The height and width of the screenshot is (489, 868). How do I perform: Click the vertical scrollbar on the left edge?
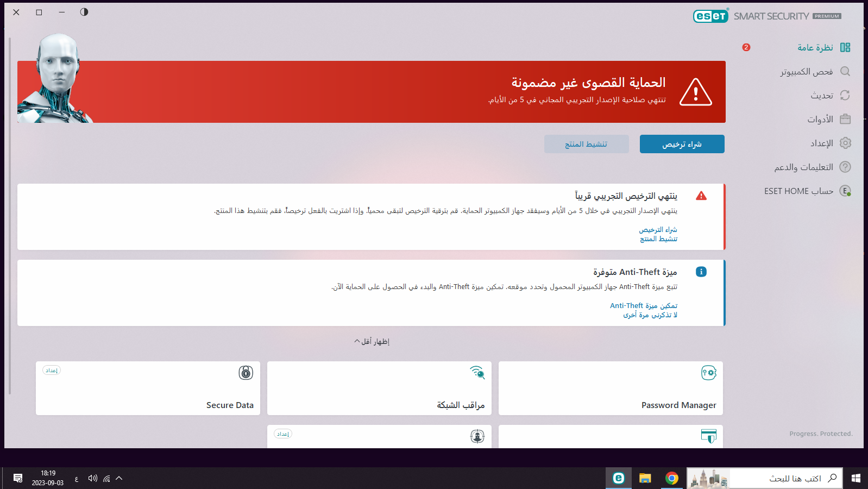[10, 216]
